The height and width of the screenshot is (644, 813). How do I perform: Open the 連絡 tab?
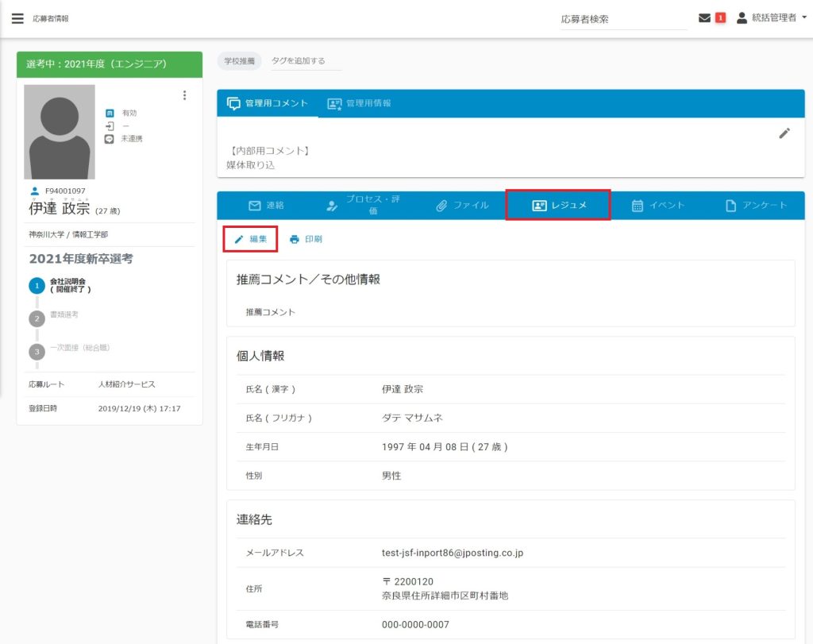[x=266, y=206]
